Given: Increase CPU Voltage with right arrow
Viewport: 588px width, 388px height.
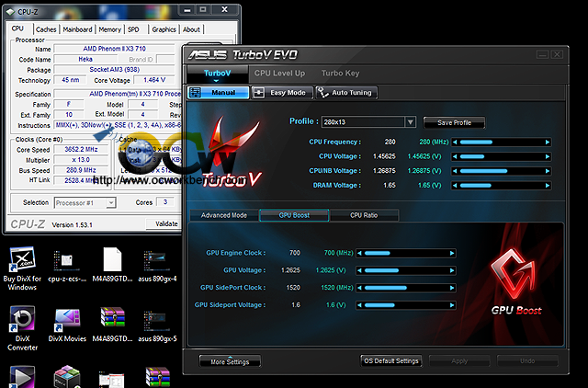Looking at the screenshot, I should click(548, 156).
